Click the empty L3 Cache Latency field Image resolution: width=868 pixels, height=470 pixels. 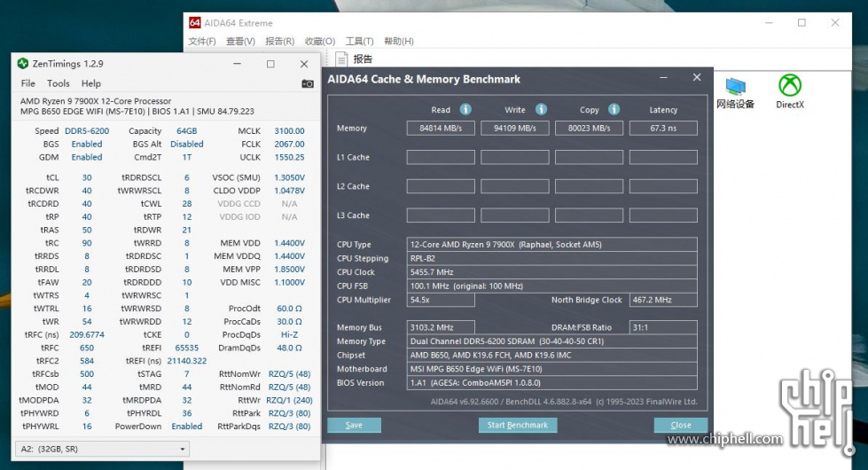click(663, 215)
